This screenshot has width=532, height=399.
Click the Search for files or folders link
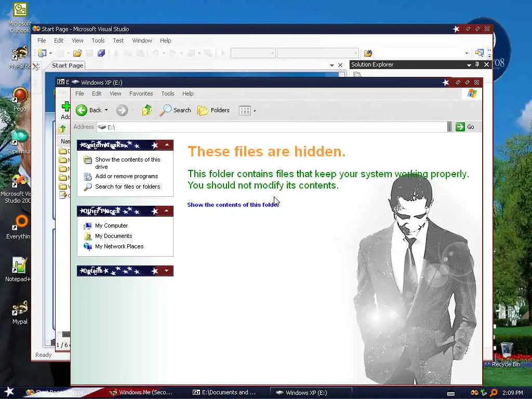(x=128, y=187)
